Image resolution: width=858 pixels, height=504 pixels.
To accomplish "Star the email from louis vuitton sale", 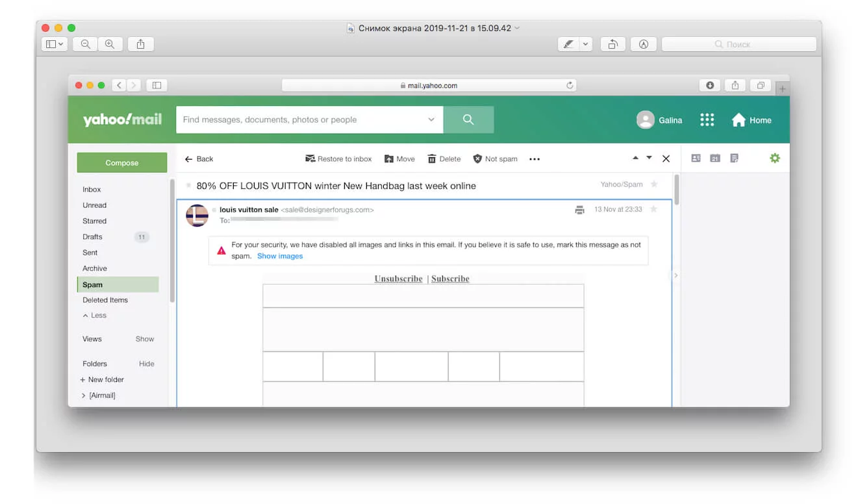I will pyautogui.click(x=653, y=209).
